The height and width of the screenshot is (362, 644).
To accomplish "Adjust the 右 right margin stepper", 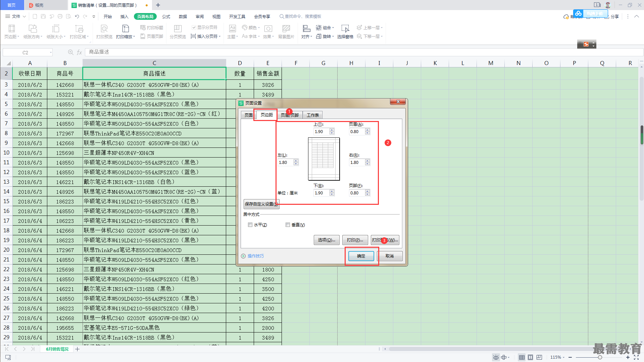I will (x=367, y=163).
